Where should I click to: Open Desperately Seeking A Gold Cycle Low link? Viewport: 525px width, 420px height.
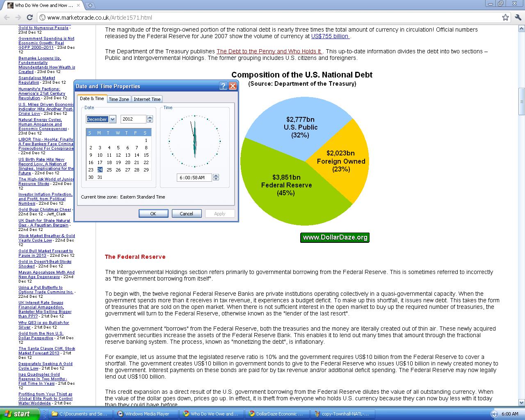tap(46, 366)
